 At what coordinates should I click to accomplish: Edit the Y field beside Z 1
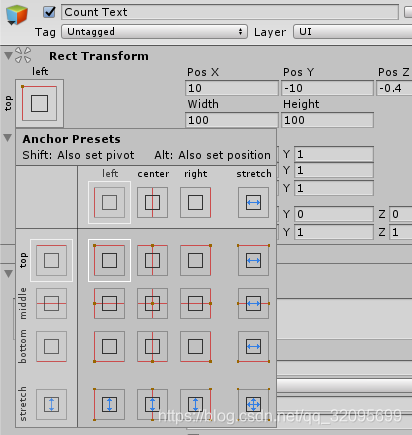(x=334, y=232)
